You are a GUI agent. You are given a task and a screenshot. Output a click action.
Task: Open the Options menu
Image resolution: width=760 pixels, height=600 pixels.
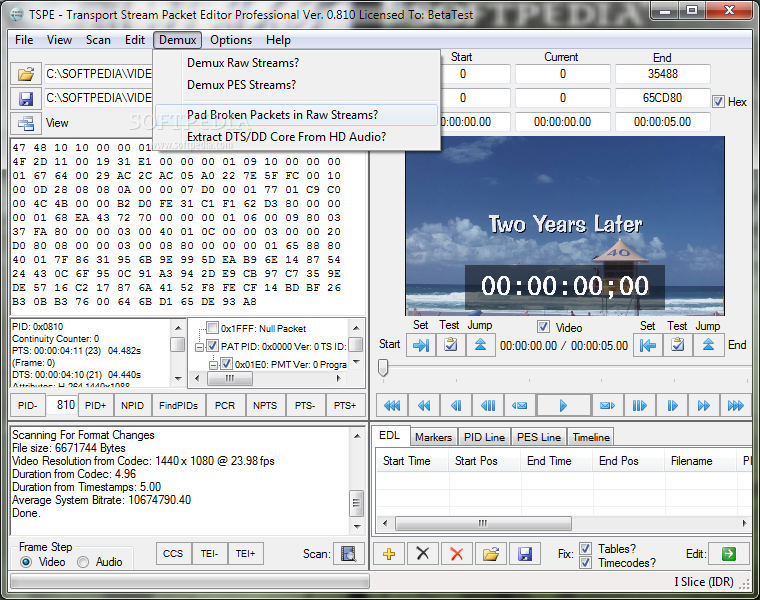tap(231, 40)
